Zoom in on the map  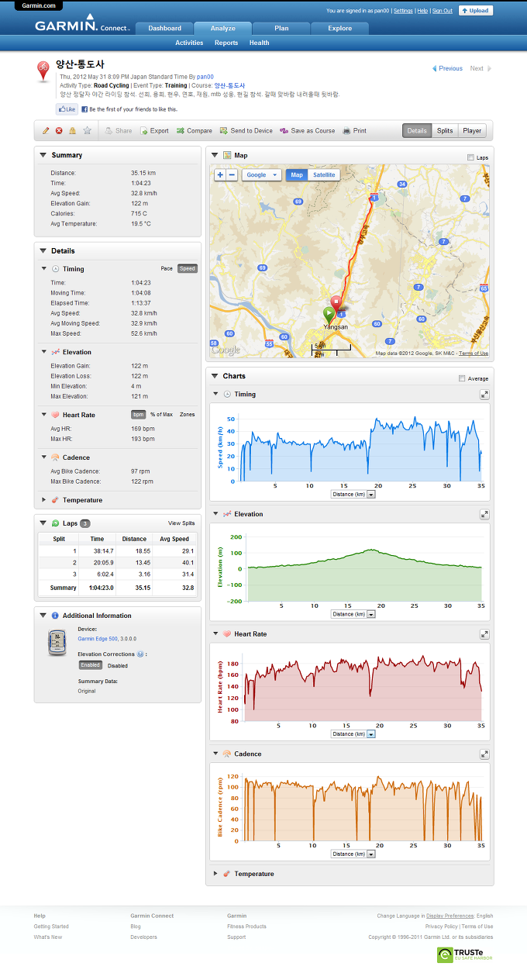(220, 175)
